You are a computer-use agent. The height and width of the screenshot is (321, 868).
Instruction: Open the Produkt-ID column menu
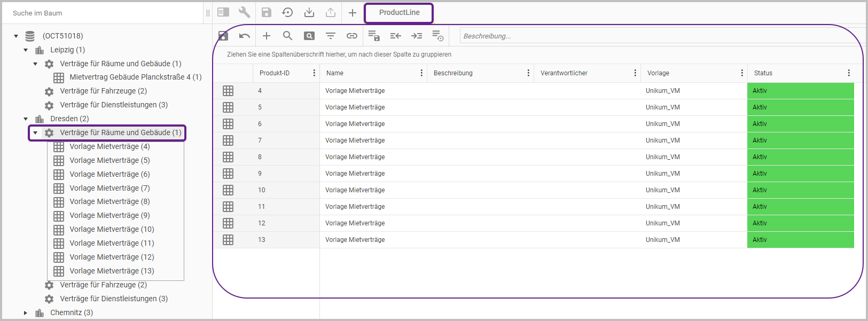pos(314,73)
